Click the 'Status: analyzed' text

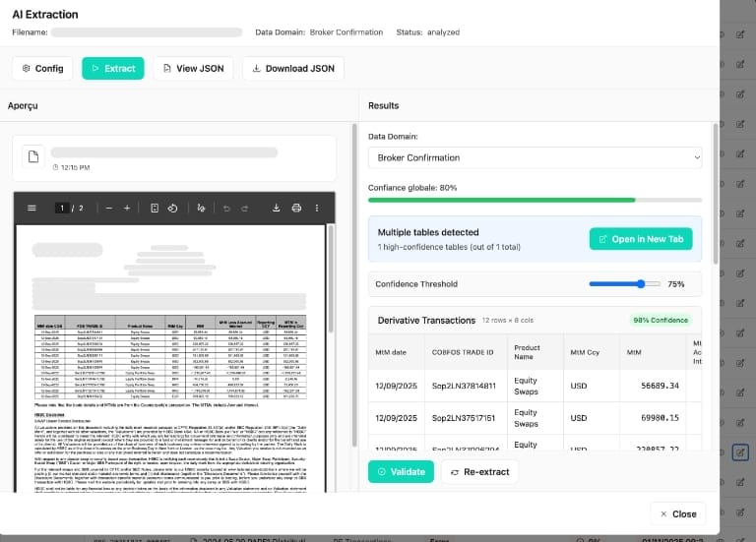point(427,32)
